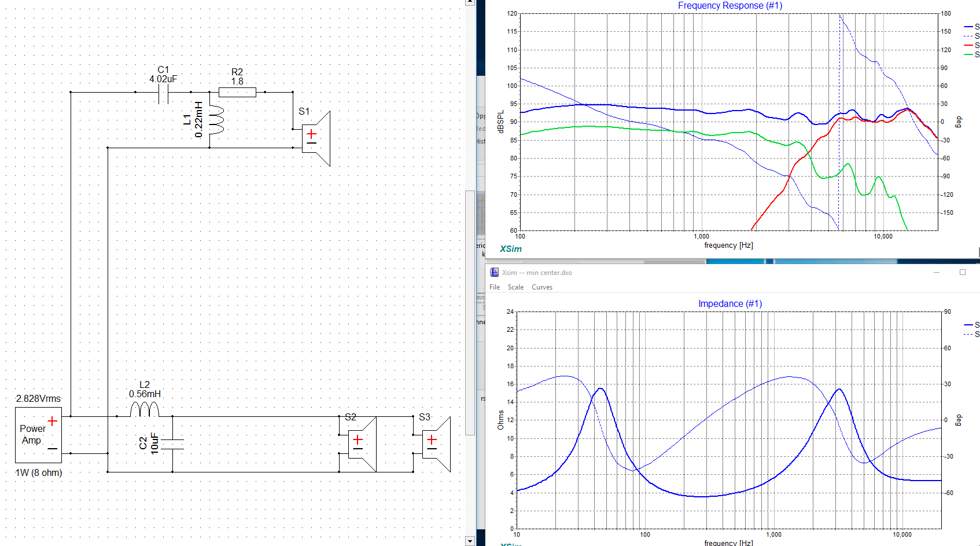Select the L2 0.56mH inductor

[x=144, y=410]
